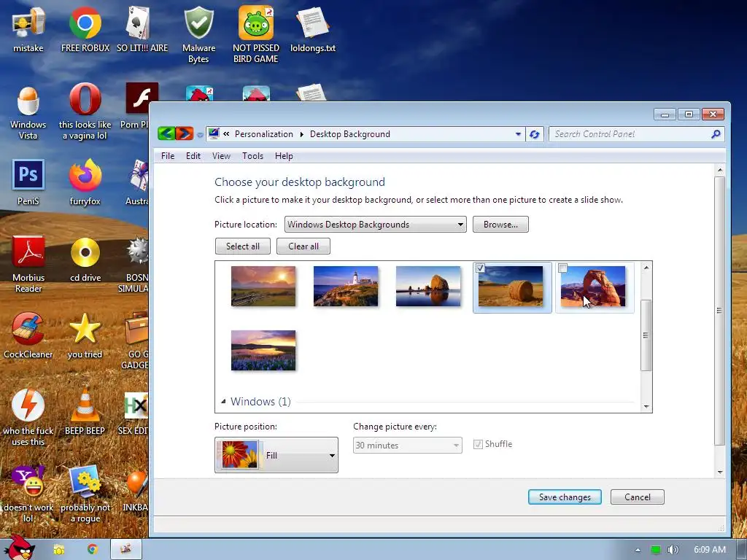Click the Cancel button
This screenshot has width=747, height=560.
(638, 497)
